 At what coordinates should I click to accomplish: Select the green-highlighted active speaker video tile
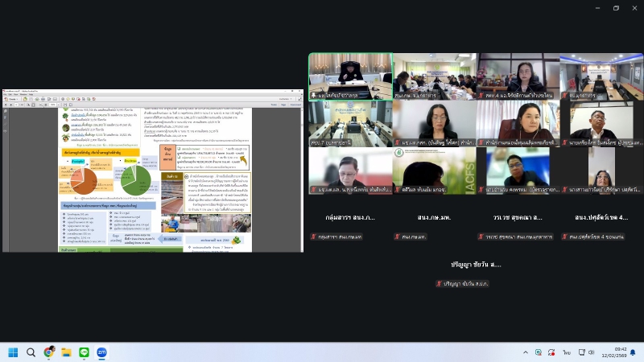click(350, 76)
